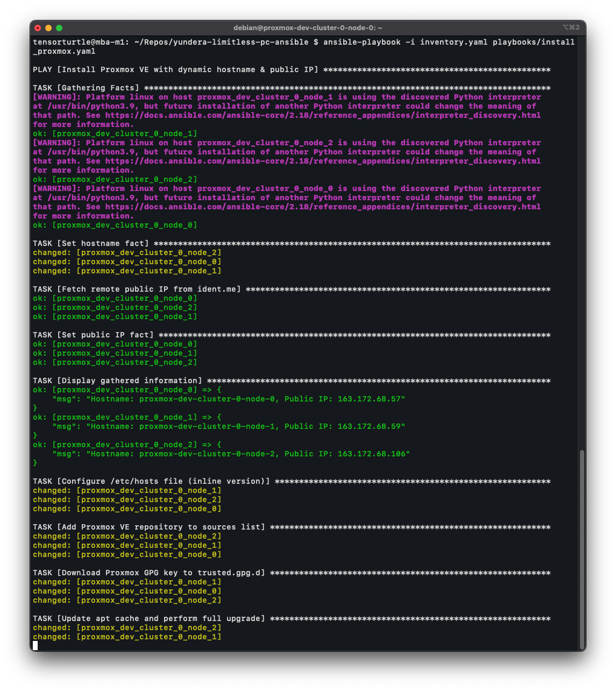Image resolution: width=616 pixels, height=691 pixels.
Task: Click the ⌥⌘2 shortcut indicator in title bar
Action: (x=571, y=27)
